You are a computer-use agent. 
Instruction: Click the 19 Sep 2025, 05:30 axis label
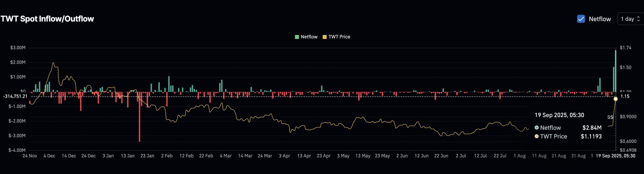[615, 156]
